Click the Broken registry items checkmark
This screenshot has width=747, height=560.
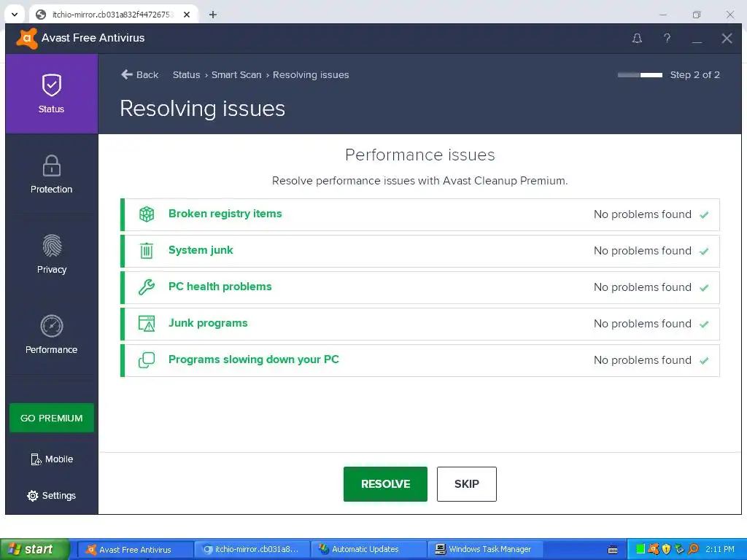click(704, 215)
